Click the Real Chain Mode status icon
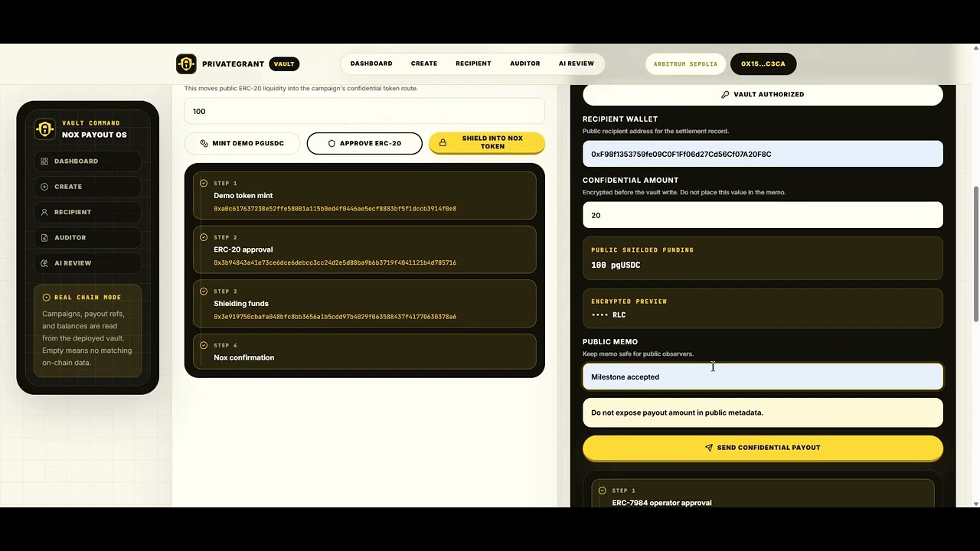980x551 pixels. pyautogui.click(x=47, y=298)
